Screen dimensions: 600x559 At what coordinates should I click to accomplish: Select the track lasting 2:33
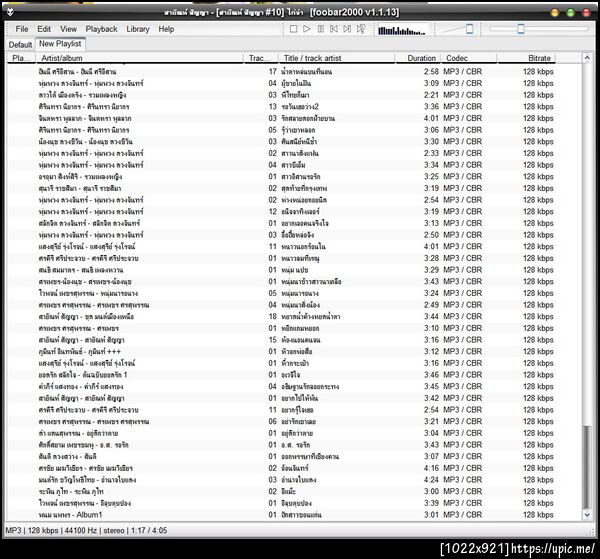(x=295, y=153)
